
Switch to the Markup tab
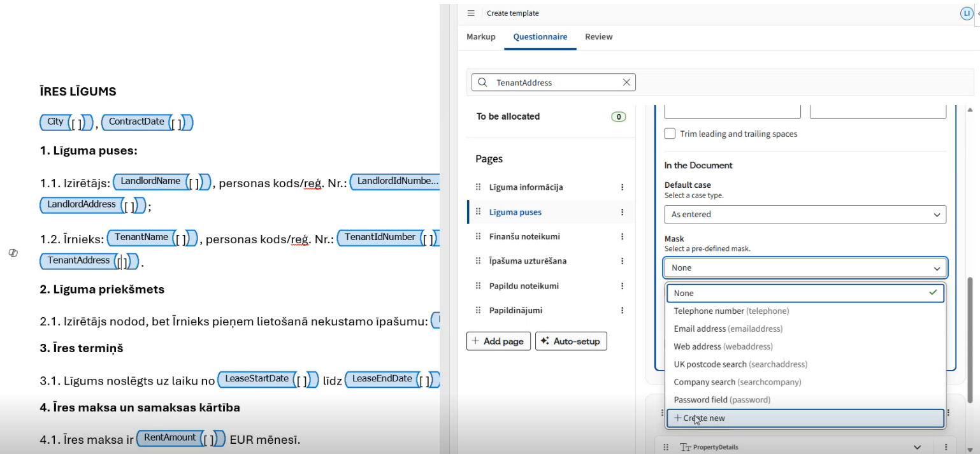click(480, 37)
